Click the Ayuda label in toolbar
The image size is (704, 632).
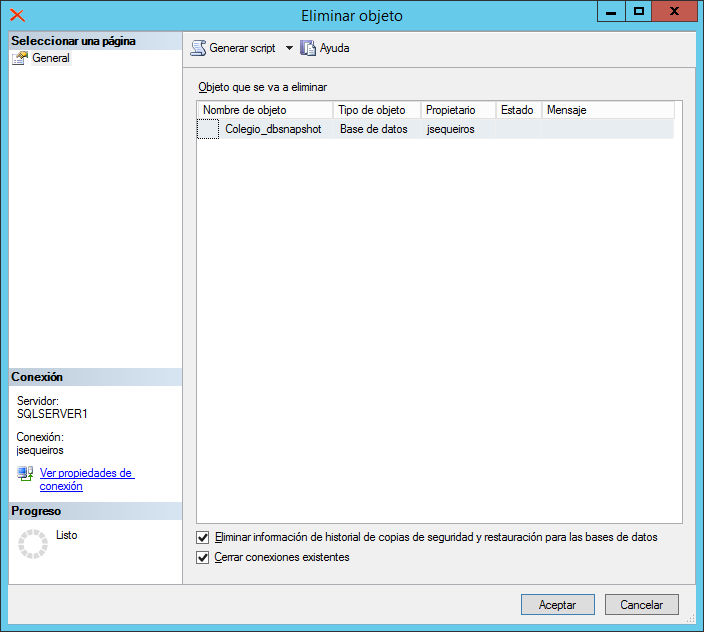(x=334, y=48)
